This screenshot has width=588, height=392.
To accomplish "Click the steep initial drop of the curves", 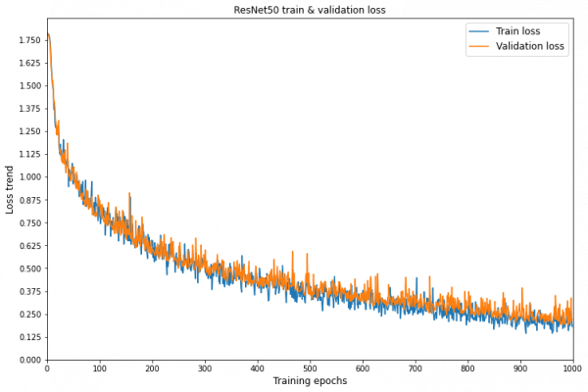I will tap(52, 88).
